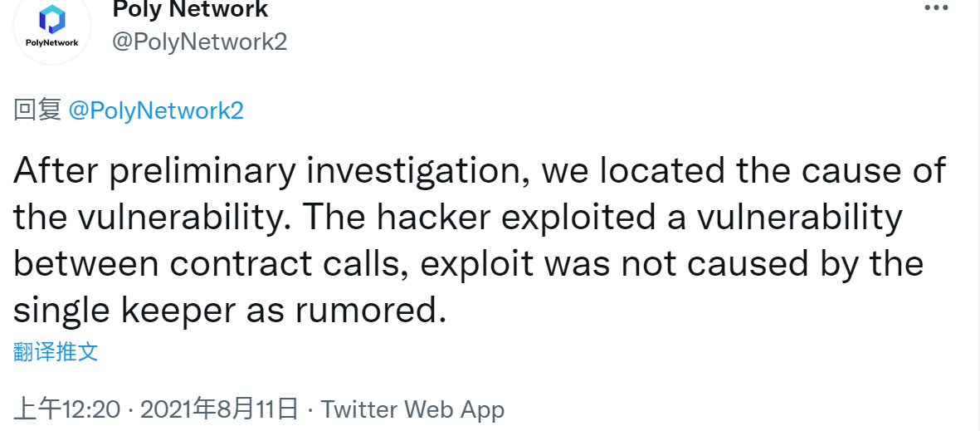The height and width of the screenshot is (431, 980).
Task: Open the Poly Network display name
Action: [190, 9]
